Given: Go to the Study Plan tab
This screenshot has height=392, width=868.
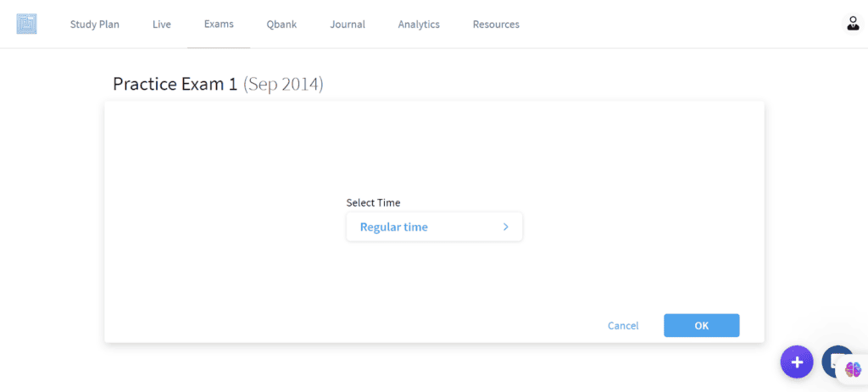Looking at the screenshot, I should 94,25.
